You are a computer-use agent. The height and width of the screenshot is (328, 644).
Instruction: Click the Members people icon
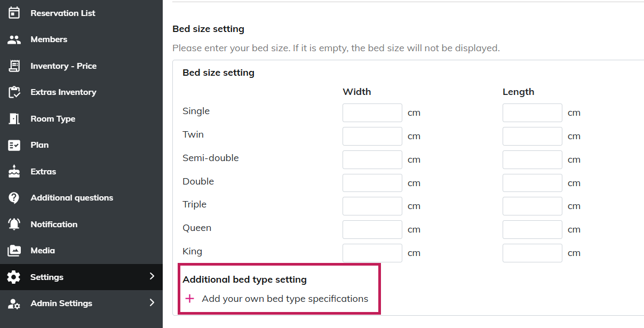14,39
